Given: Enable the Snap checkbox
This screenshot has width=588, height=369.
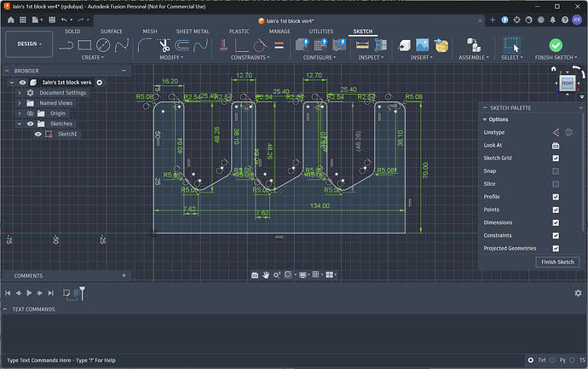Looking at the screenshot, I should coord(556,171).
